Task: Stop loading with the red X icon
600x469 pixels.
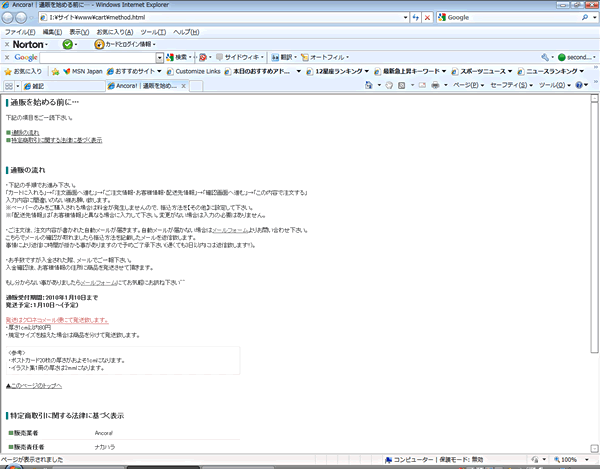Action: tap(427, 17)
